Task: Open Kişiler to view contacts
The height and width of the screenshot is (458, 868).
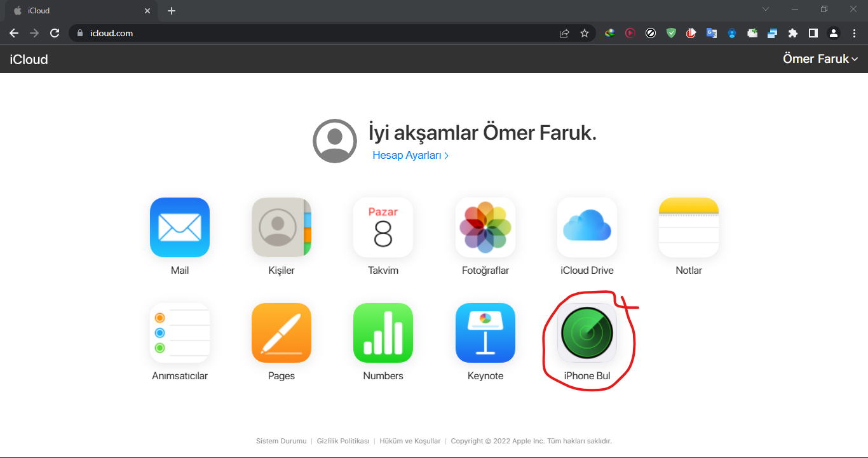Action: click(281, 227)
